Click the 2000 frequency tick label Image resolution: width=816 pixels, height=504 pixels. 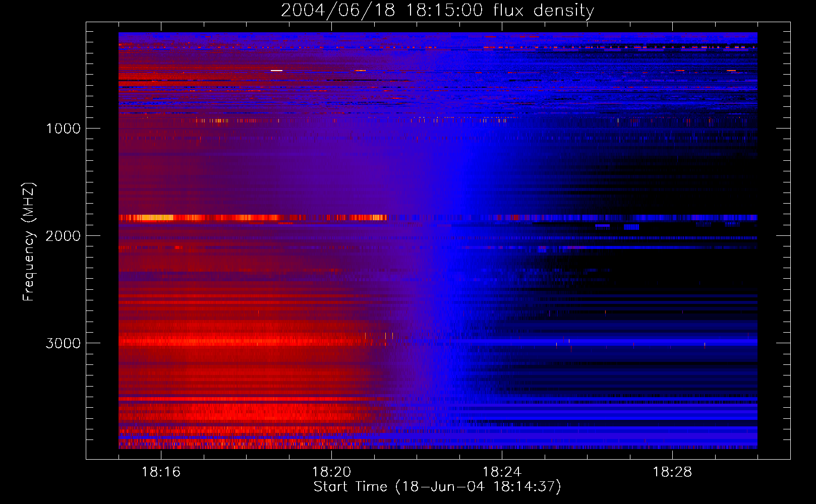point(63,236)
